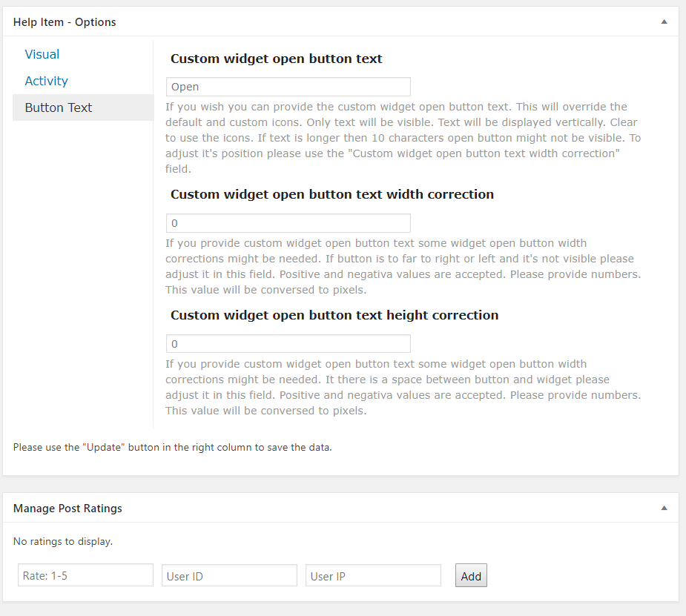Image resolution: width=686 pixels, height=616 pixels.
Task: Click the "Manage Post Ratings" panel title
Action: (67, 509)
